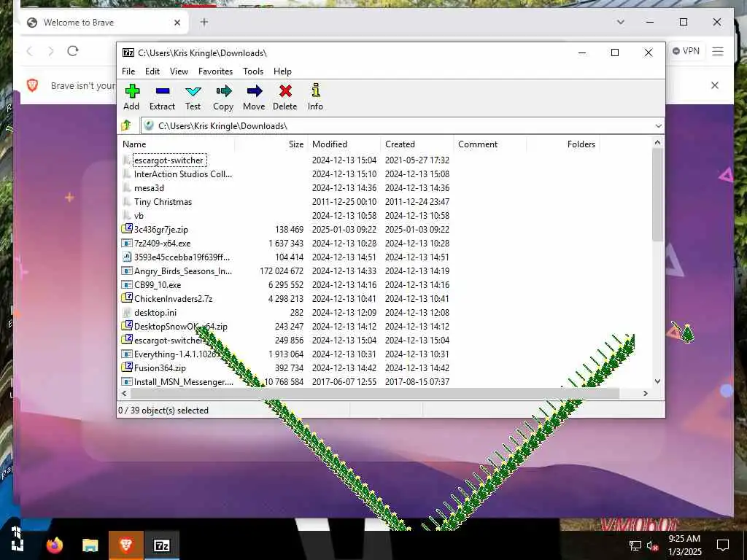Click the horizontal scrollbar right arrow
Screen dimensions: 747x560
646,393
